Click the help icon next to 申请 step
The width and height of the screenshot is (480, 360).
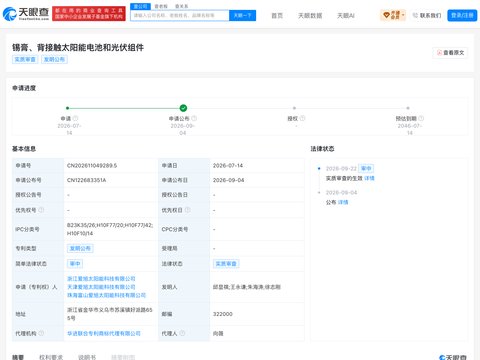75,118
